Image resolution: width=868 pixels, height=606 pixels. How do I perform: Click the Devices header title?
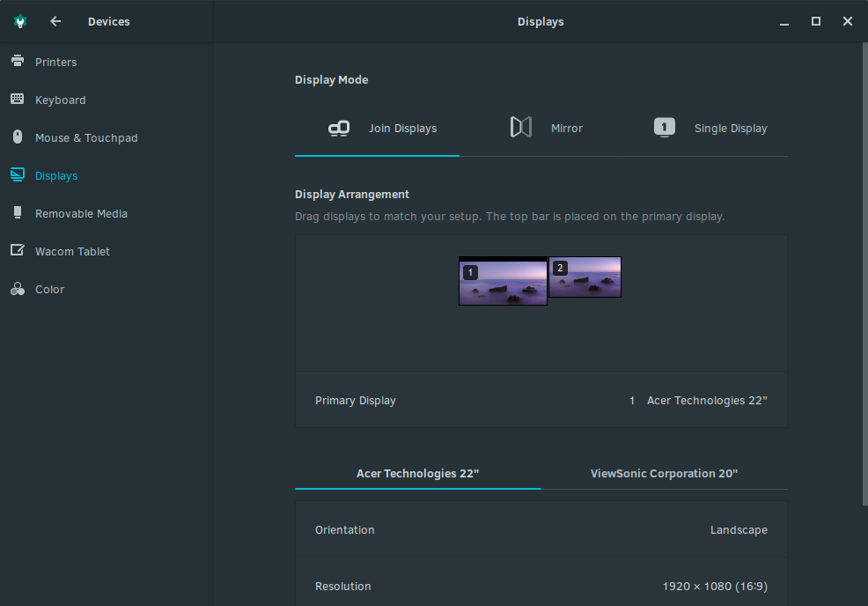coord(109,22)
